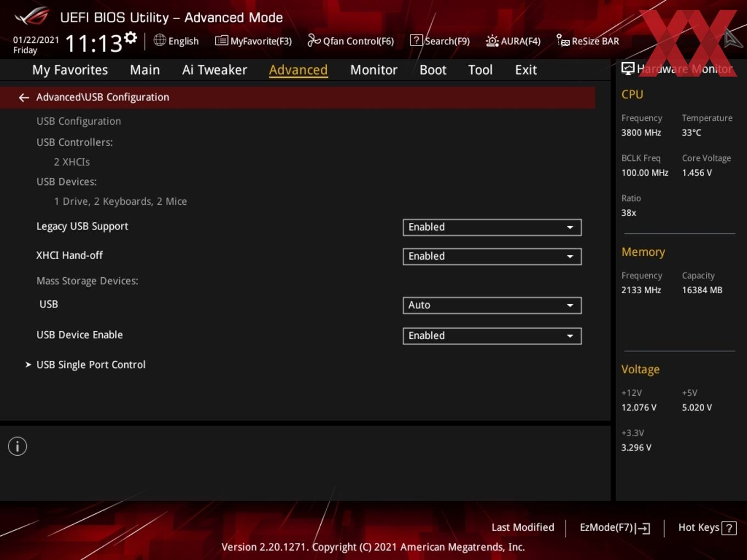Click the 16384 MB capacity value
The width and height of the screenshot is (747, 560).
click(x=702, y=290)
